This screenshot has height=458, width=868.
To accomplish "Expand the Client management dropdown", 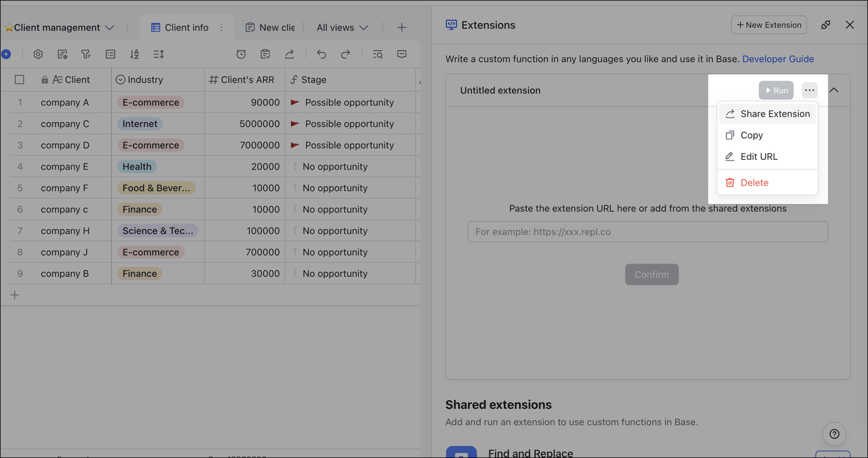I will pyautogui.click(x=109, y=28).
